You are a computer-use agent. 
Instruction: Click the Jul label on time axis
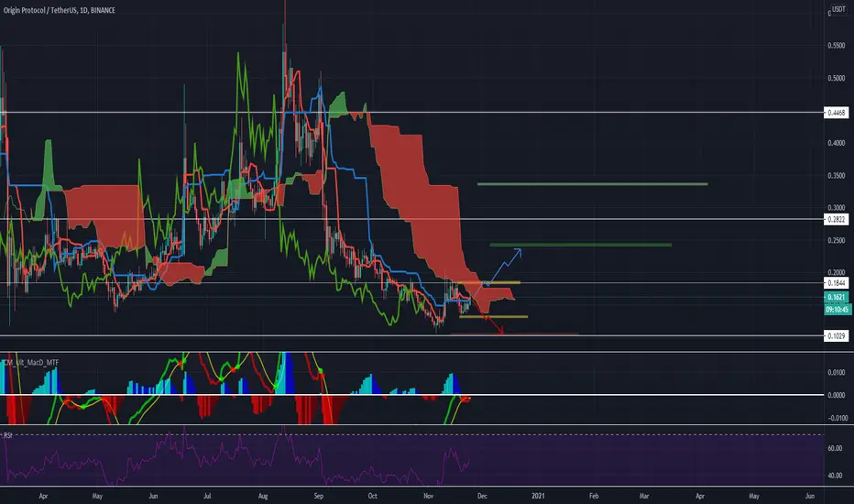pyautogui.click(x=207, y=497)
